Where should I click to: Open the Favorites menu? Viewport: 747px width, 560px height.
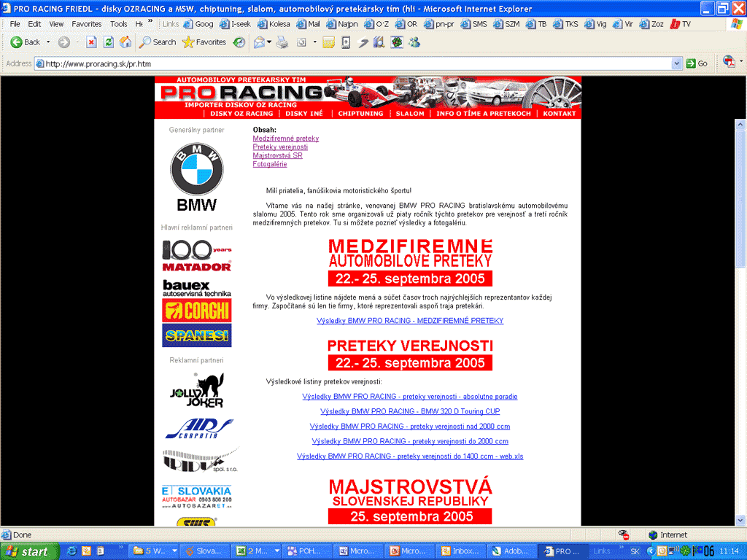tap(87, 24)
